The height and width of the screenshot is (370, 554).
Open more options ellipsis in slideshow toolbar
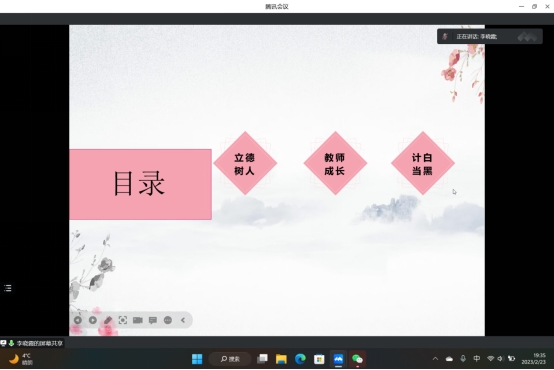(x=168, y=320)
